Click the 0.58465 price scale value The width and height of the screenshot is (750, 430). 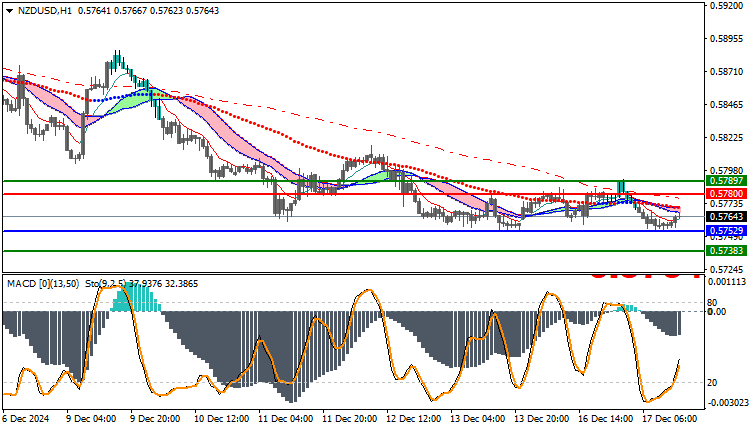coord(727,105)
